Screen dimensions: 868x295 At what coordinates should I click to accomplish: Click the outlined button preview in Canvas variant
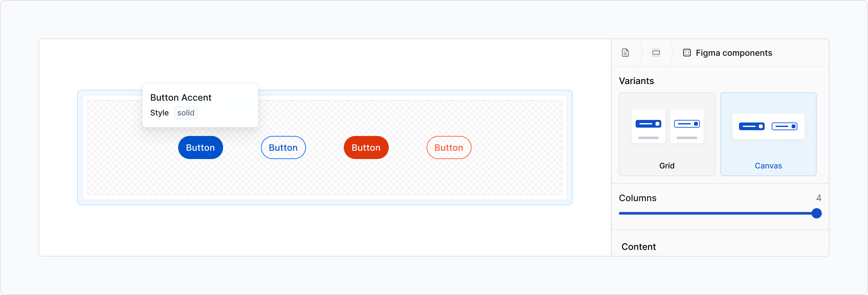pos(785,126)
